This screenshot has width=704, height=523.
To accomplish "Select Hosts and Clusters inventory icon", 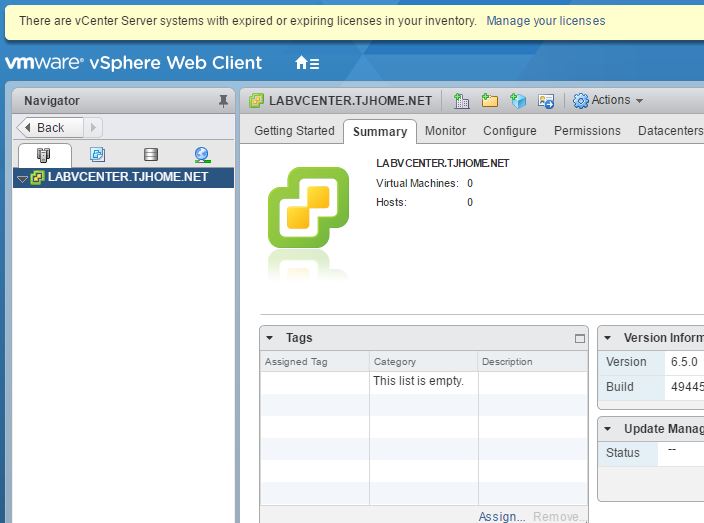I will 44,155.
